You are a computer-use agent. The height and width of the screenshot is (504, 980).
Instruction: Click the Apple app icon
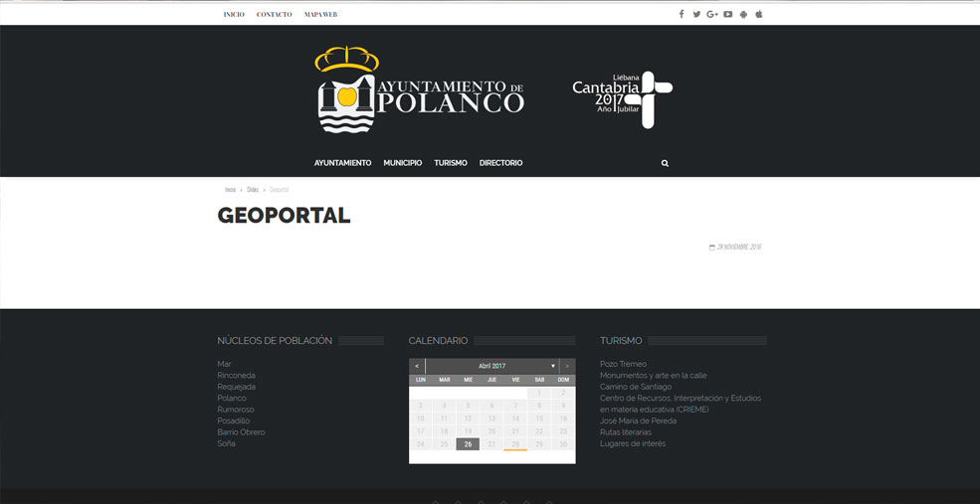point(759,14)
